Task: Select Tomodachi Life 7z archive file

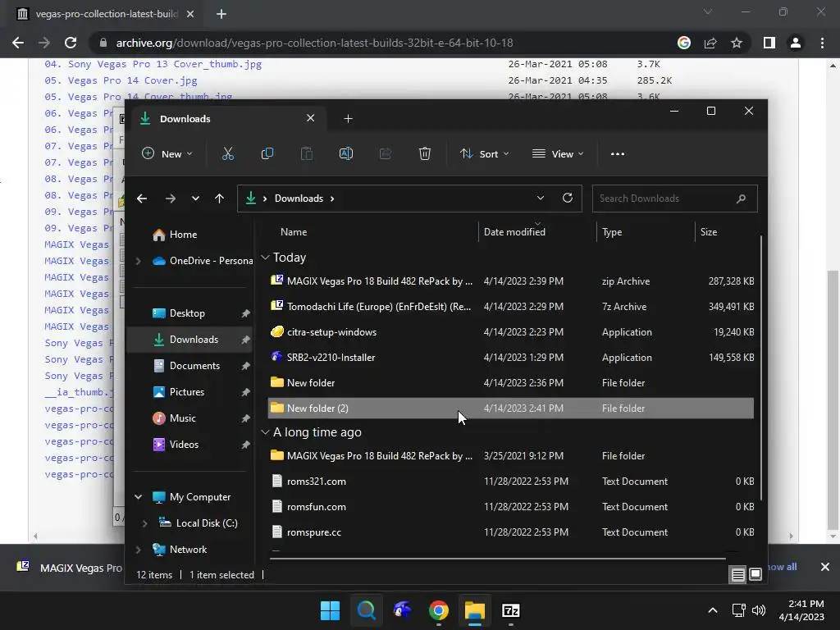Action: pos(510,307)
